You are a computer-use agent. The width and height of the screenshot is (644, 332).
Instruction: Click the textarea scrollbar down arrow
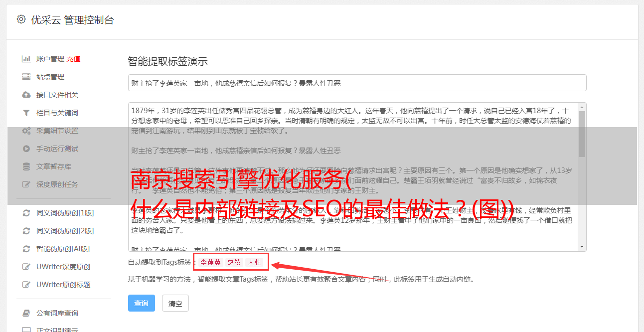coord(582,247)
